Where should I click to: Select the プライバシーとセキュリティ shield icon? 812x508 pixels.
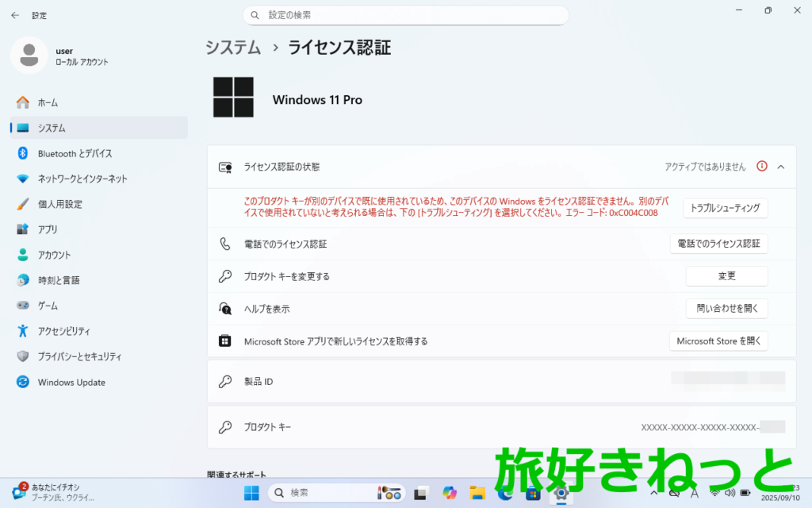[23, 356]
